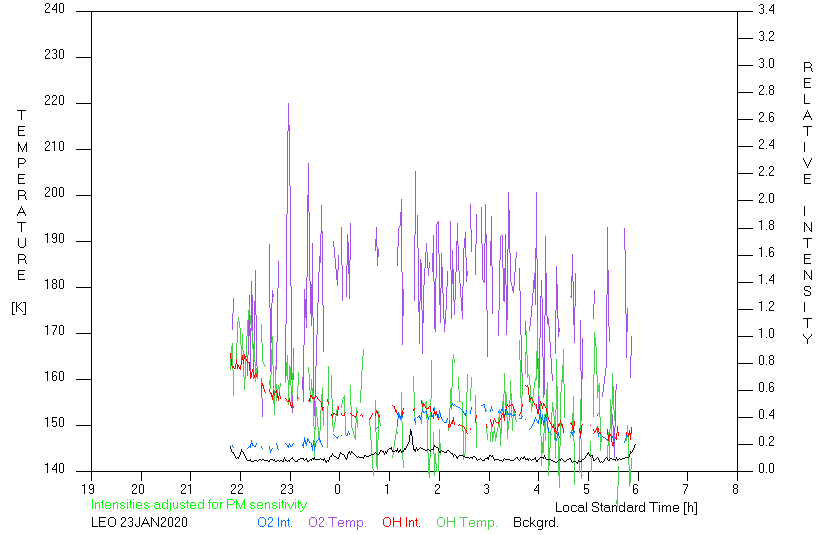This screenshot has height=535, width=828.
Task: Click the 'OH Temp.' legend label
Action: click(x=466, y=523)
